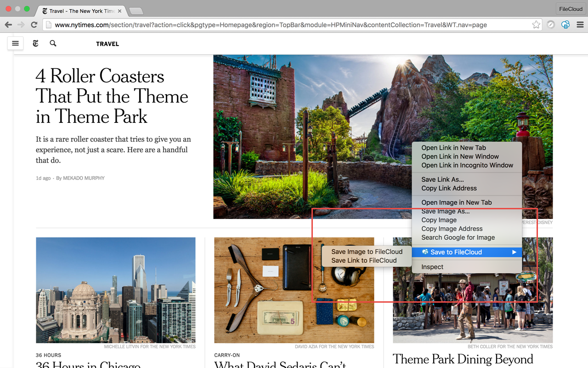Screen dimensions: 588x368
Task: Choose Open Link in Incognito Window
Action: click(467, 165)
